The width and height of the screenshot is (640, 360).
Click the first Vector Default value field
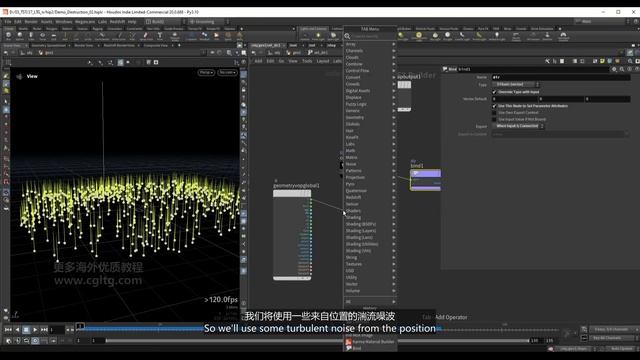[514, 99]
